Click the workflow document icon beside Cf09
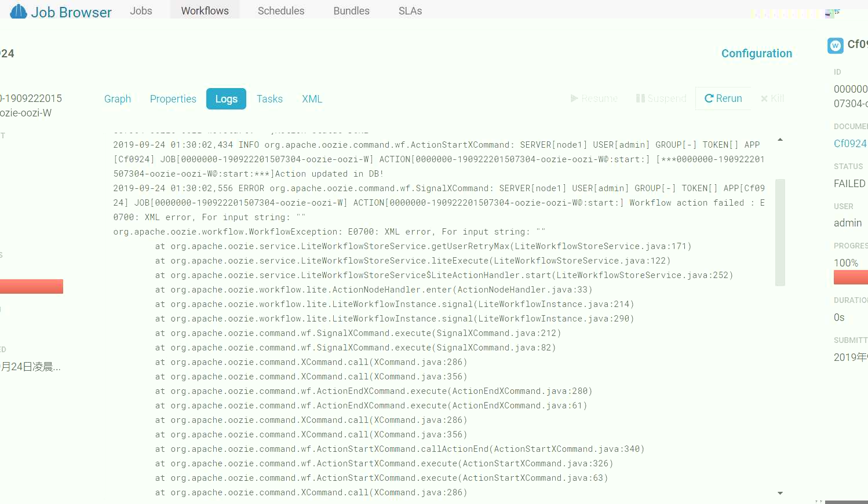This screenshot has height=504, width=868. [836, 46]
